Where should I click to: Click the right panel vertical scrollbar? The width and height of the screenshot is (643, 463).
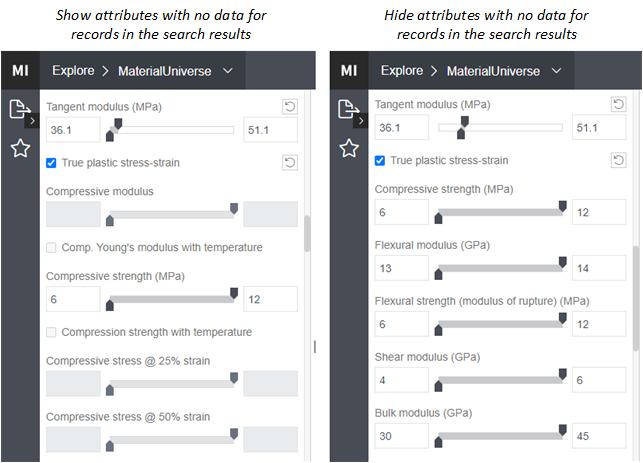636,300
